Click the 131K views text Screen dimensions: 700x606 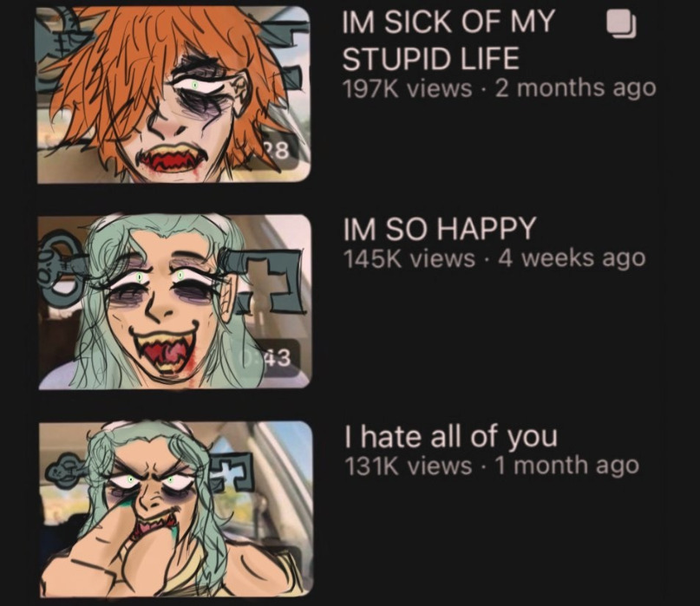click(408, 466)
